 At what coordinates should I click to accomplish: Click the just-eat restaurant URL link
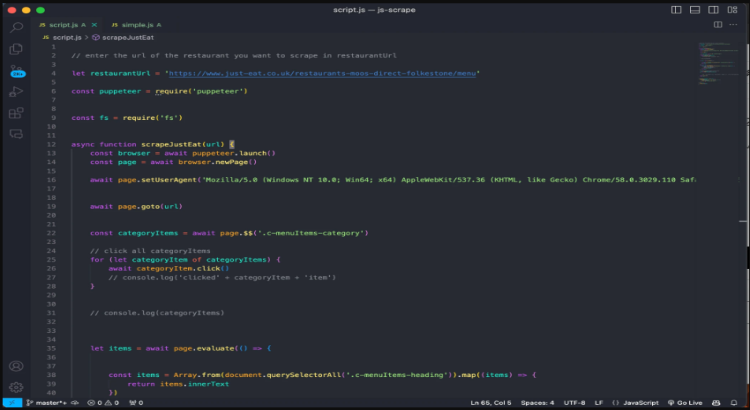click(x=322, y=73)
